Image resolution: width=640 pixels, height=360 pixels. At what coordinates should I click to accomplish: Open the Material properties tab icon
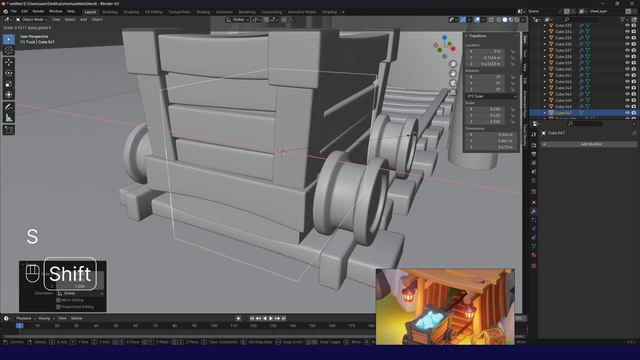click(534, 255)
